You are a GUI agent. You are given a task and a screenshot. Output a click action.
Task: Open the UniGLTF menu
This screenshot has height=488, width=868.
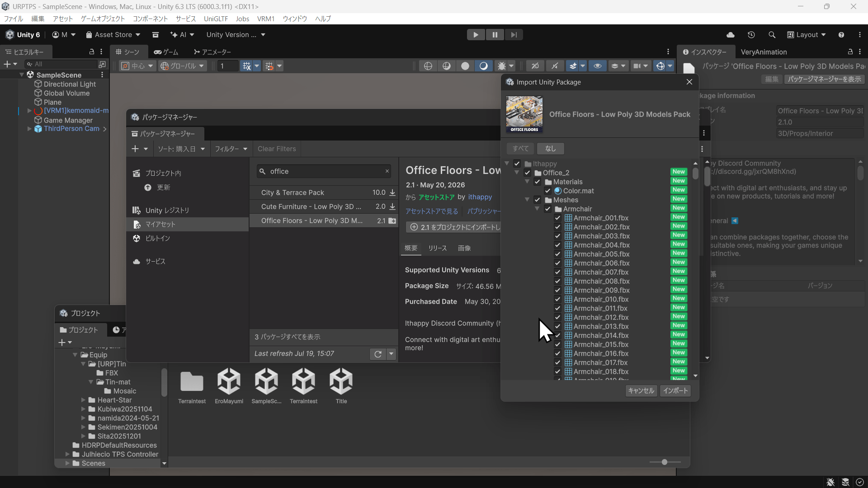coord(216,19)
